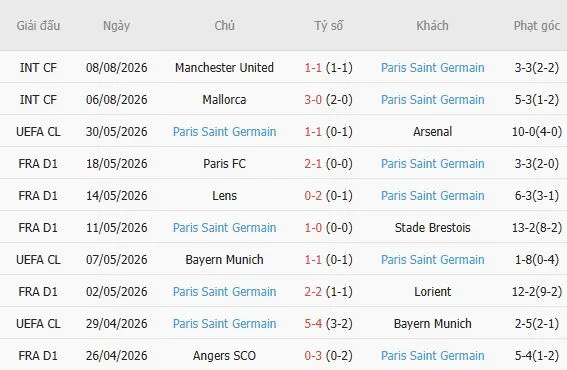The height and width of the screenshot is (370, 567).
Task: Open Paris Saint Germain home link on 30/05/2026
Action: (x=224, y=132)
